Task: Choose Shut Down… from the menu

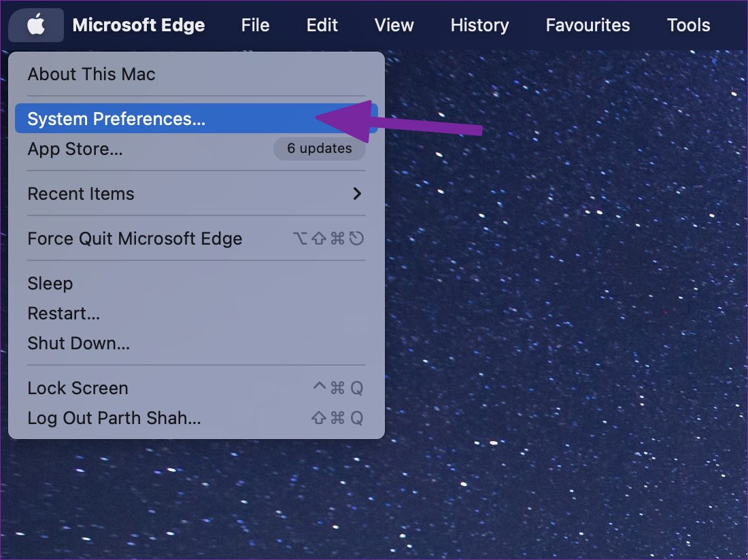Action: [197, 343]
